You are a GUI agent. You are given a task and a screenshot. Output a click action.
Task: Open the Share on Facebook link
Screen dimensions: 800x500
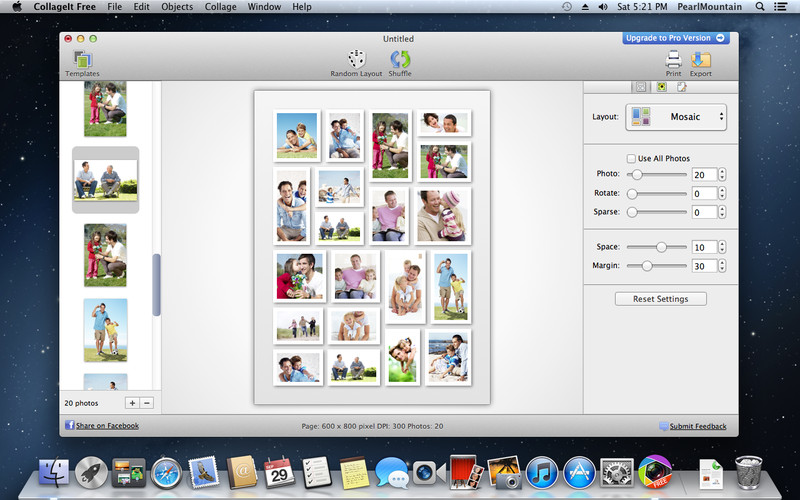coord(107,426)
